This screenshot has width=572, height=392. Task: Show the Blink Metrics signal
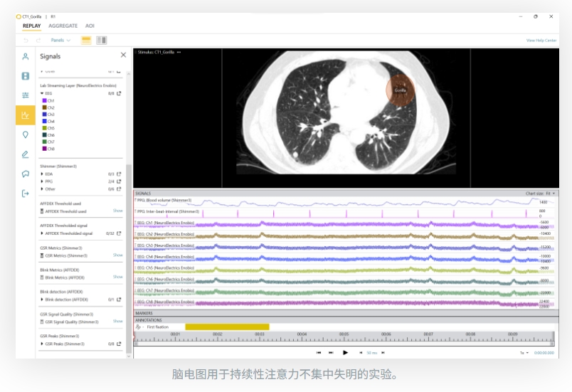point(118,277)
